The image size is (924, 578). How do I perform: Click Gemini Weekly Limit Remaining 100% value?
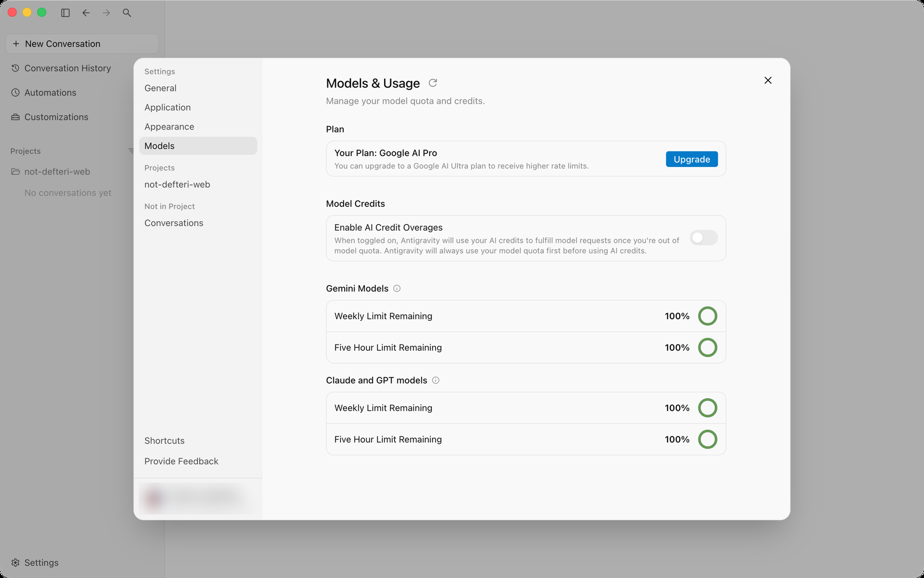(677, 316)
